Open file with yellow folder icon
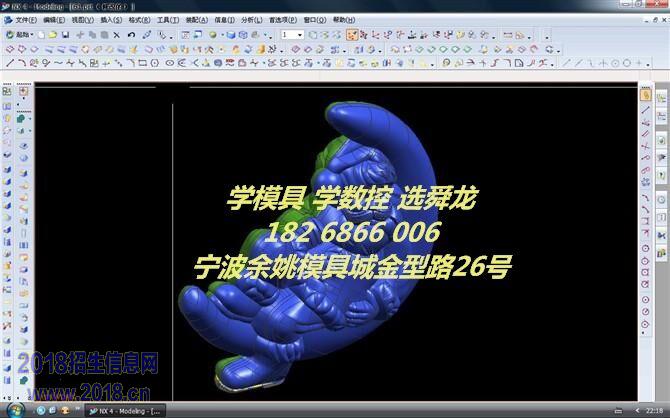 tap(53, 35)
